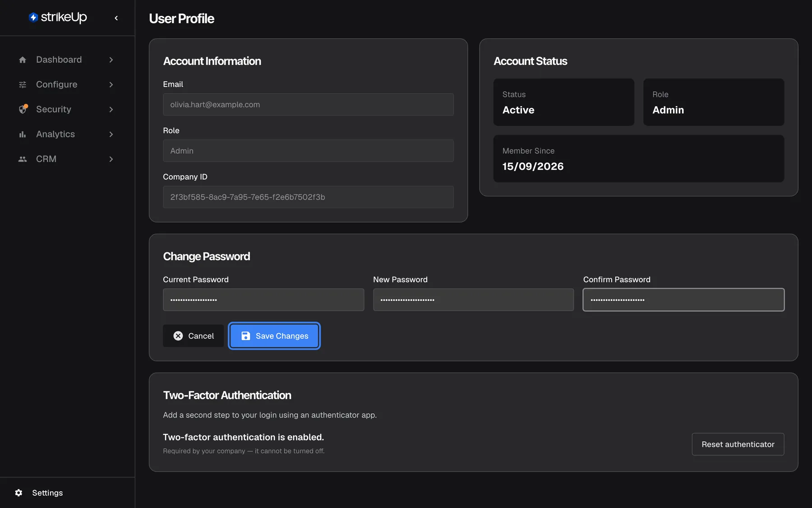812x508 pixels.
Task: Click the X icon in Cancel button
Action: tap(178, 336)
